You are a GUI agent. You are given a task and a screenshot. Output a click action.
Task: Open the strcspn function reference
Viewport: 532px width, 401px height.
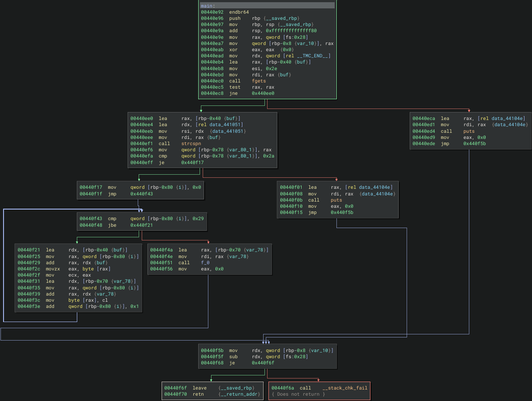pyautogui.click(x=191, y=143)
